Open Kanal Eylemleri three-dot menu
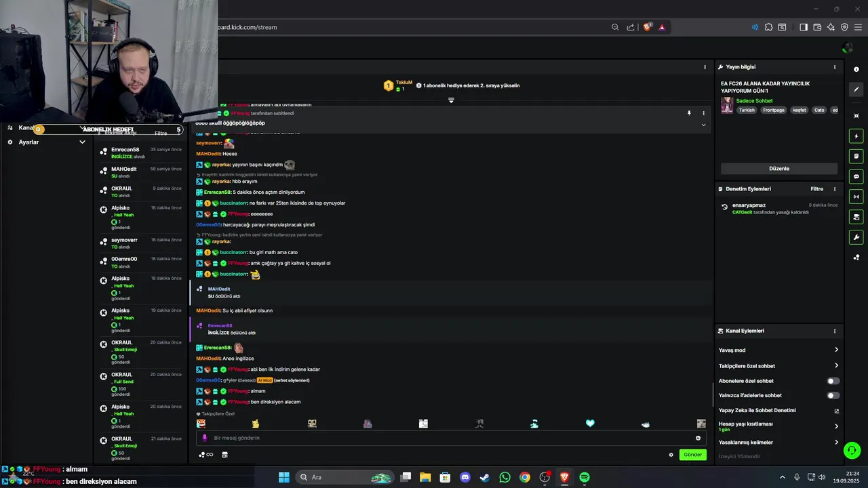Screen dimensions: 868x488 [835, 331]
